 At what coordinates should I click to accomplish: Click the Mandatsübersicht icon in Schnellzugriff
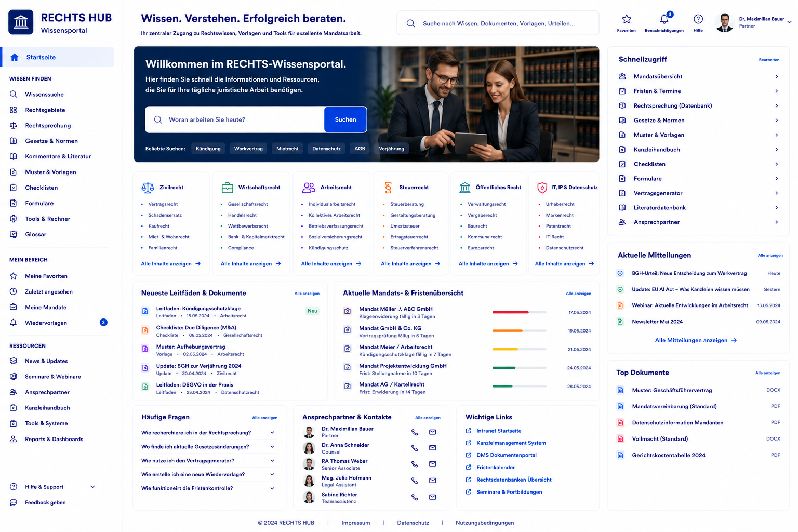[x=622, y=76]
